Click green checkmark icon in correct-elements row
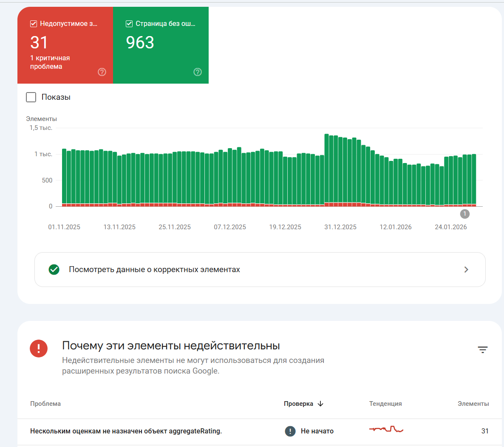The width and height of the screenshot is (504, 447). (x=54, y=270)
